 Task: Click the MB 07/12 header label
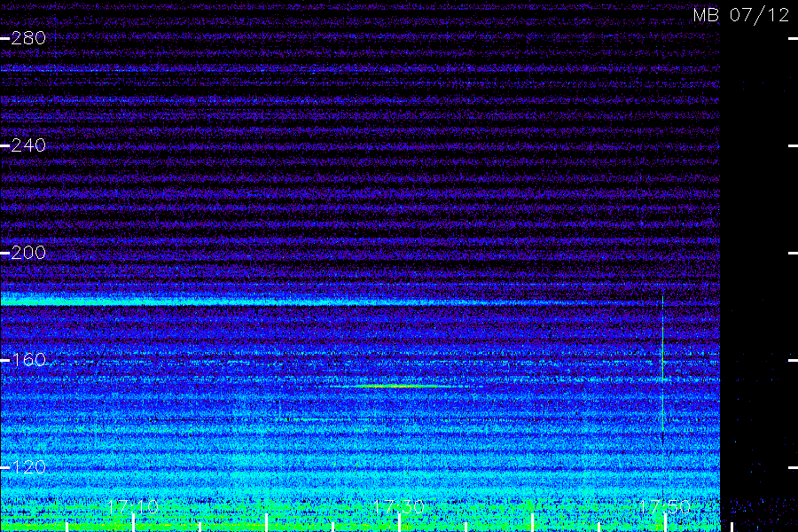[x=741, y=15]
